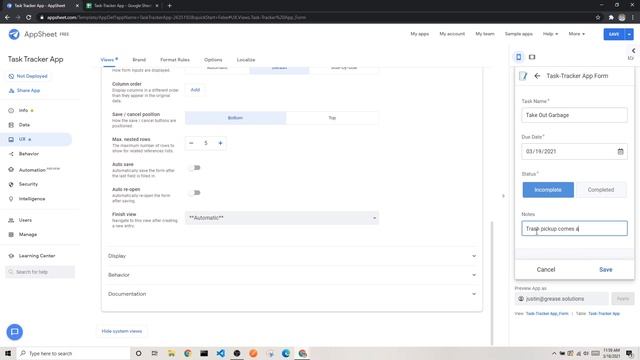Bookmark this page with star icon

598,17
